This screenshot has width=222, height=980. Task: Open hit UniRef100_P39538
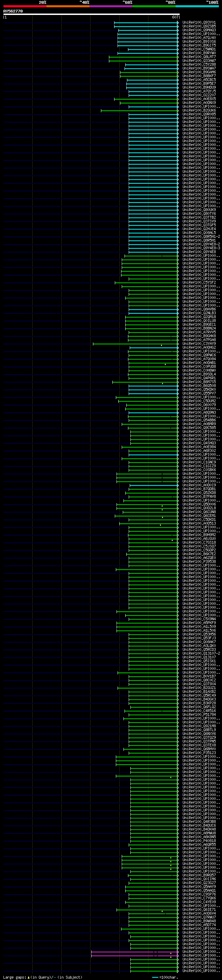pyautogui.click(x=199, y=562)
